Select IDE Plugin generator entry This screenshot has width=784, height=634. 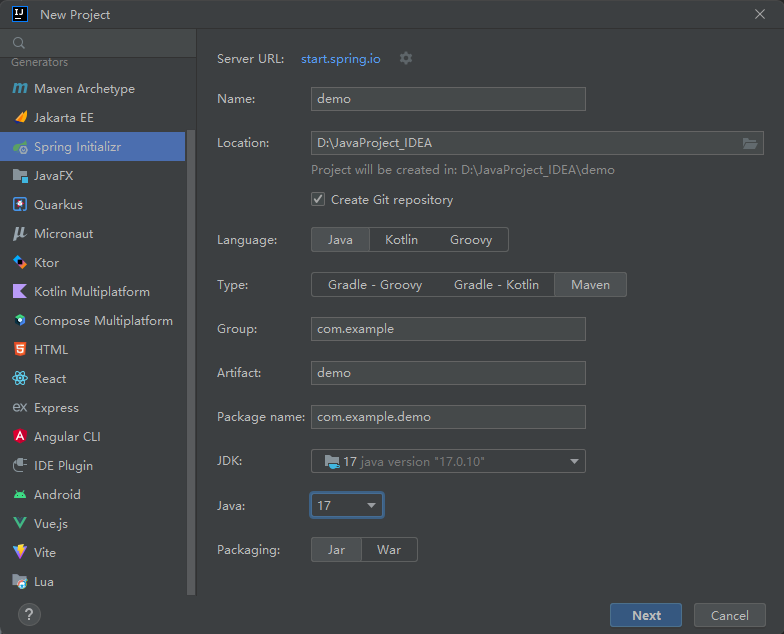tap(93, 466)
